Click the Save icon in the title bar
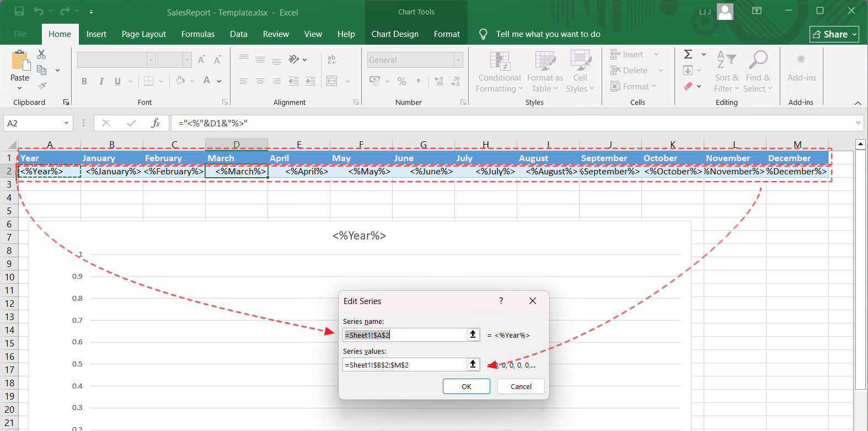 pos(19,12)
